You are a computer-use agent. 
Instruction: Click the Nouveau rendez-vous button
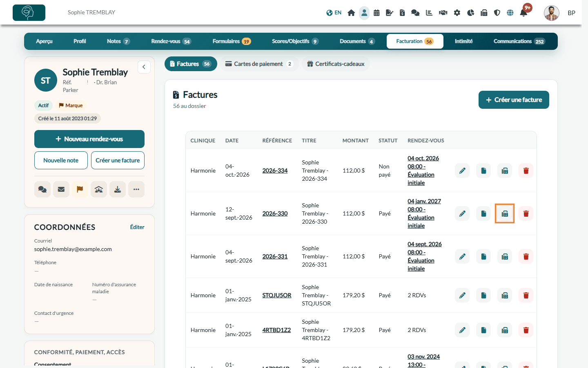click(x=89, y=139)
